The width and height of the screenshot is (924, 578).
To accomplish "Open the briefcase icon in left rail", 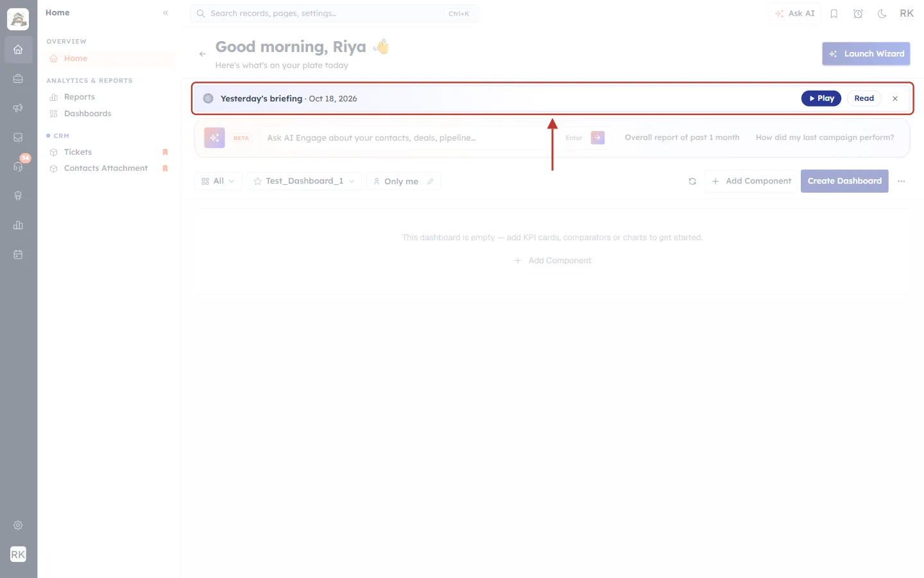I will click(18, 79).
